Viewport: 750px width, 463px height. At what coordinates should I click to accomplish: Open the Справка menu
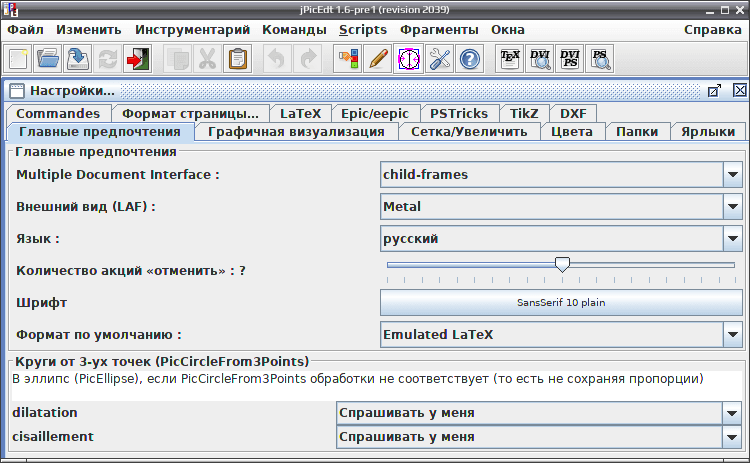click(x=713, y=30)
